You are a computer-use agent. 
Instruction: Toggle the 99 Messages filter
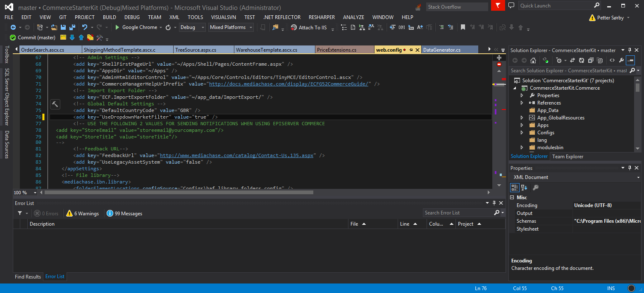124,214
